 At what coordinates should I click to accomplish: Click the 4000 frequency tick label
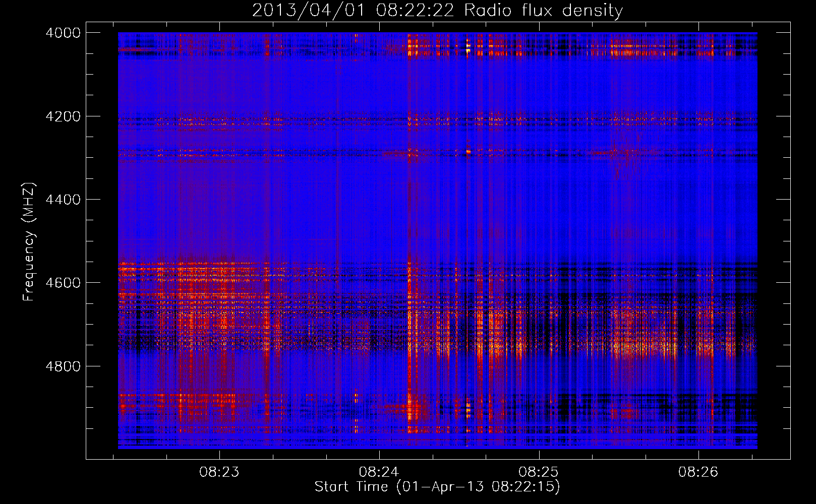point(63,33)
